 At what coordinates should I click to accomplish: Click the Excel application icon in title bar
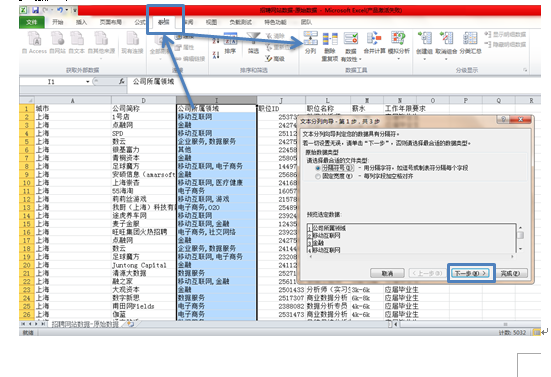[24, 10]
